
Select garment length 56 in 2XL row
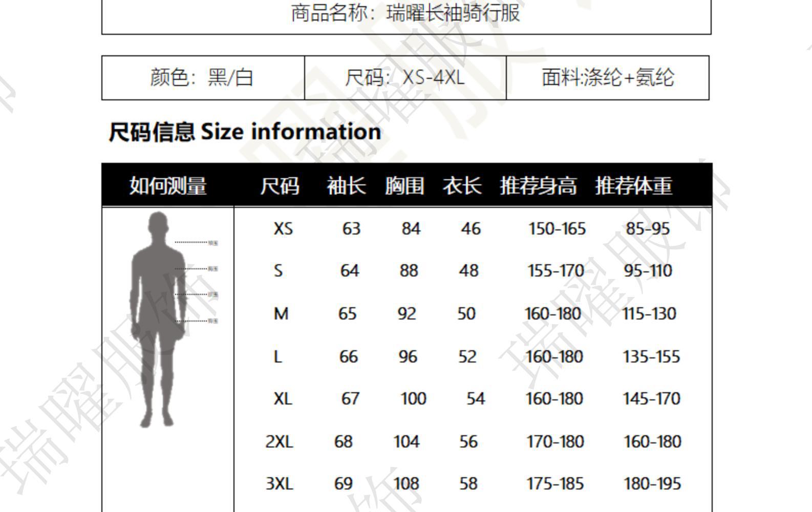[x=468, y=441]
